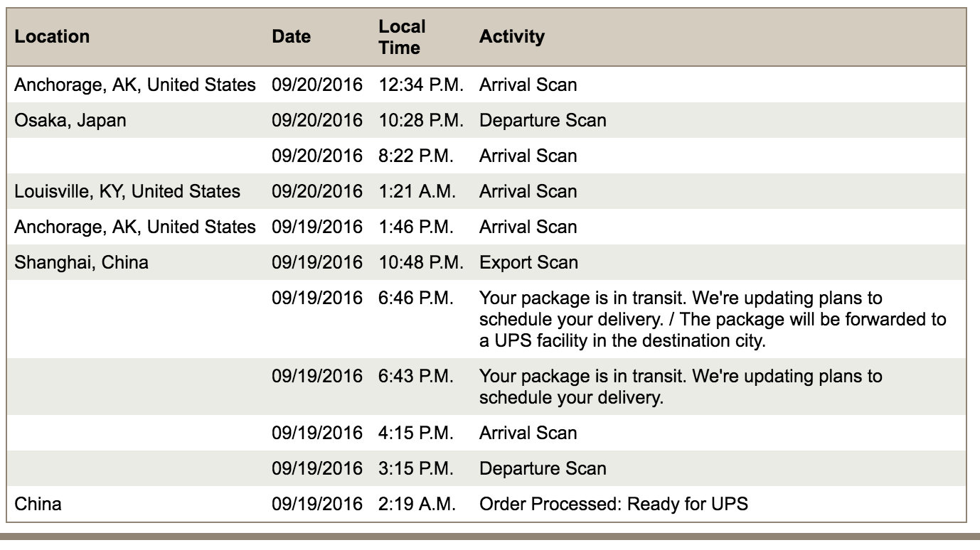
Task: Select the Osaka, Japan location cell
Action: click(x=70, y=120)
